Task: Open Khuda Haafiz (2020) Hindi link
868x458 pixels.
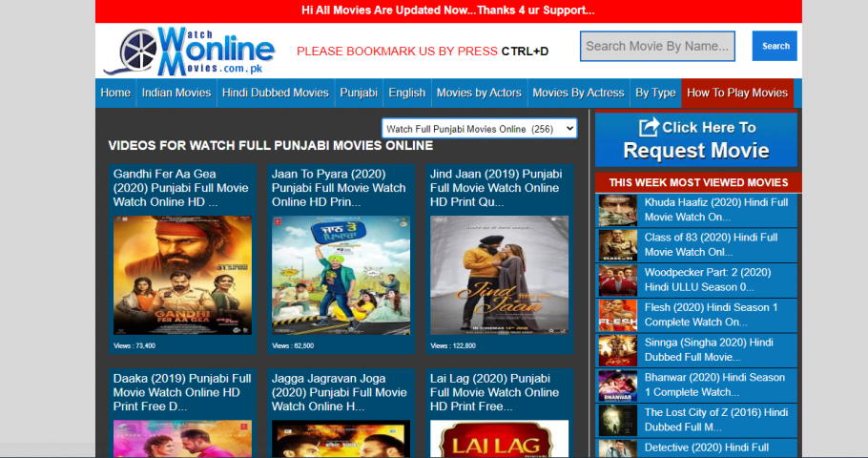Action: point(715,209)
